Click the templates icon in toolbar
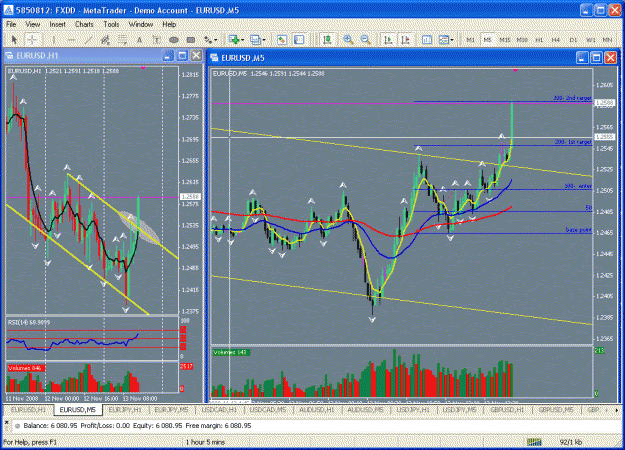This screenshot has height=450, width=625. pos(443,39)
